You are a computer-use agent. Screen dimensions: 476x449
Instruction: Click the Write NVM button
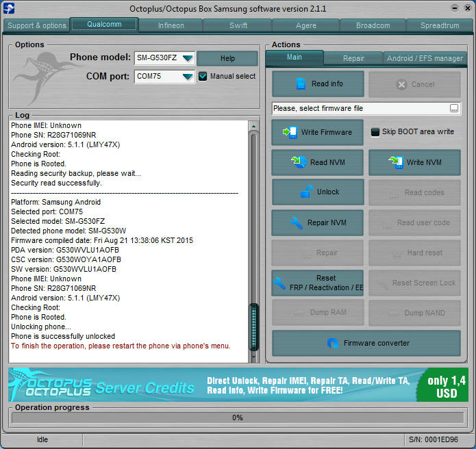point(414,162)
